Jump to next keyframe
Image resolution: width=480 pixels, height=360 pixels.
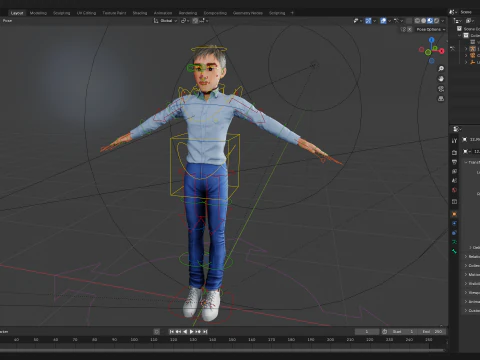tap(198, 331)
